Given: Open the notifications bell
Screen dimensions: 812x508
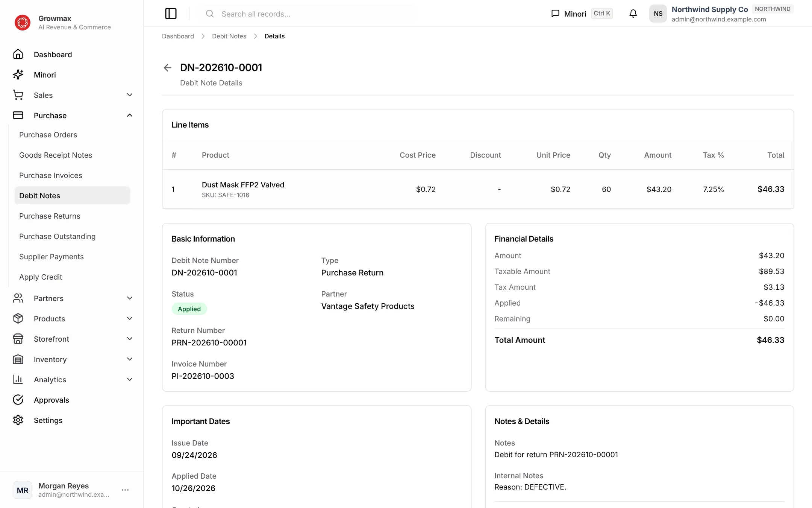Looking at the screenshot, I should 633,14.
